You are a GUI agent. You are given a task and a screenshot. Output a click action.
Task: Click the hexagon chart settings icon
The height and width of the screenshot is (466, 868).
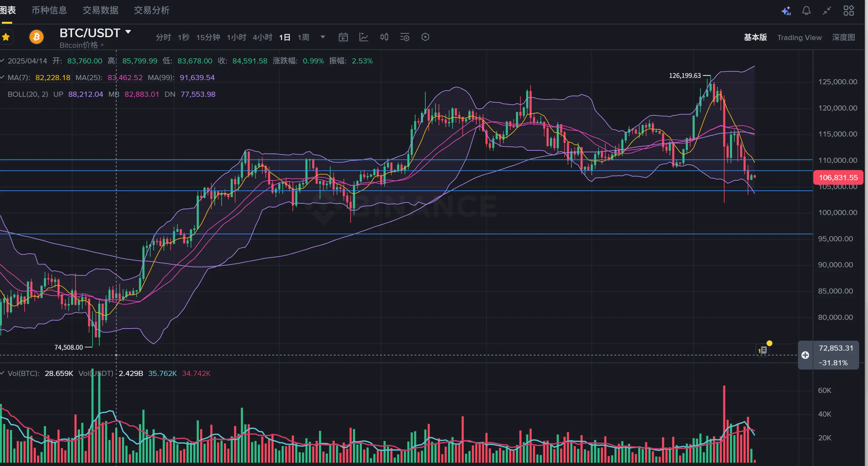425,37
